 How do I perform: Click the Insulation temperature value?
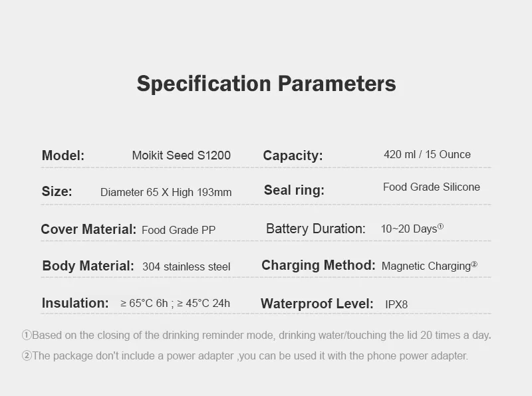click(x=175, y=303)
